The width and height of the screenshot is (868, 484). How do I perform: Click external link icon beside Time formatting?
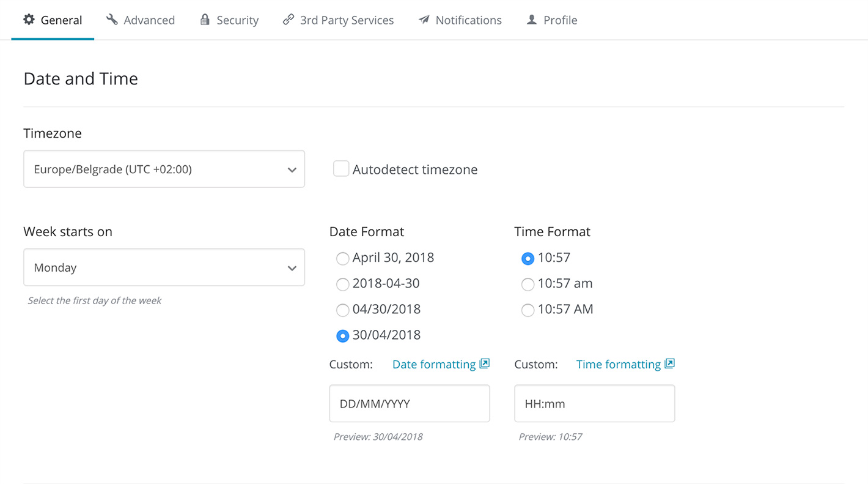click(x=670, y=363)
